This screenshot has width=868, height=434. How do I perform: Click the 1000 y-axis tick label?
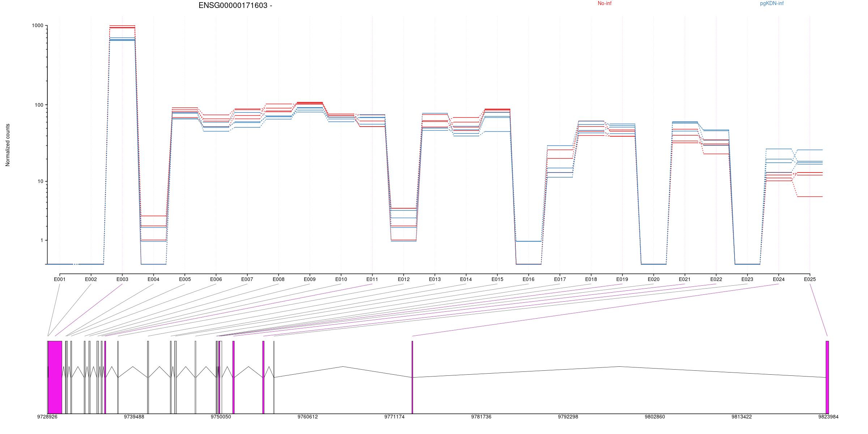click(38, 25)
